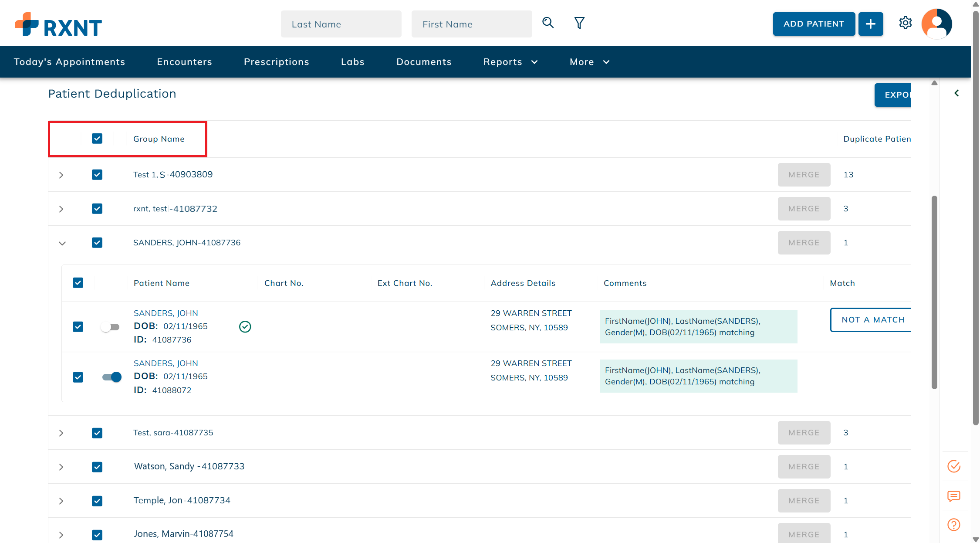The height and width of the screenshot is (543, 980).
Task: Open the Prescriptions tab
Action: coord(276,62)
